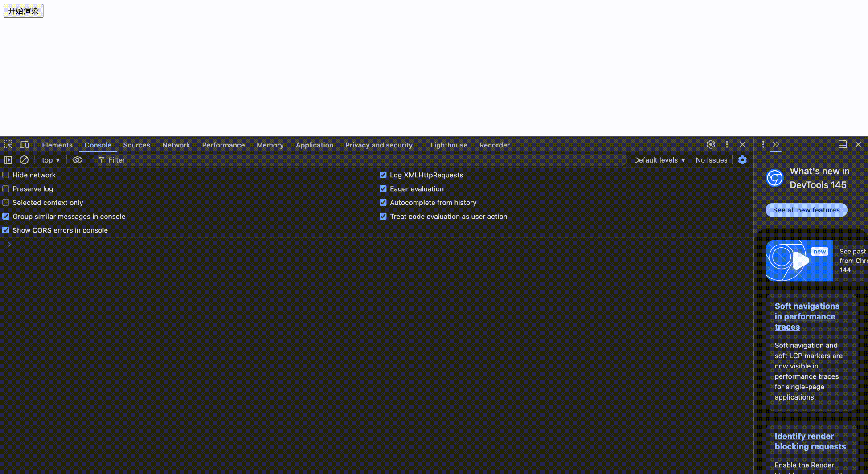Play the What's new video thumbnail
This screenshot has width=868, height=474.
tap(799, 261)
